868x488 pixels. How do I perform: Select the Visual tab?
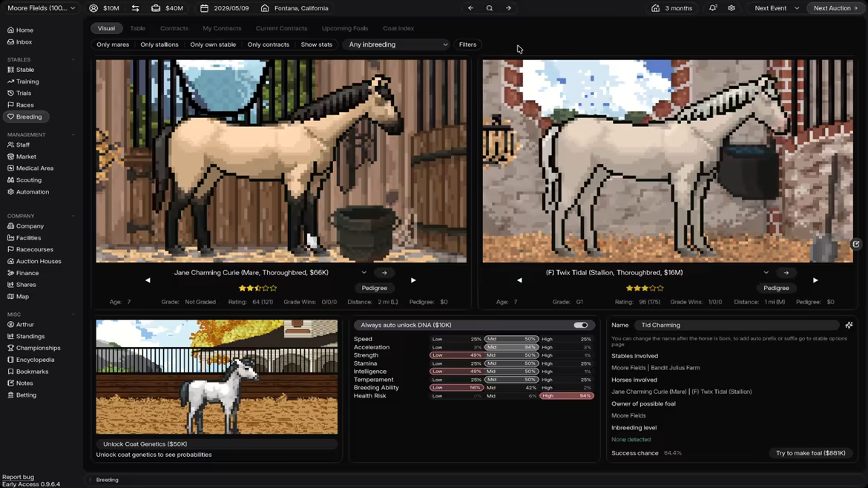point(106,28)
